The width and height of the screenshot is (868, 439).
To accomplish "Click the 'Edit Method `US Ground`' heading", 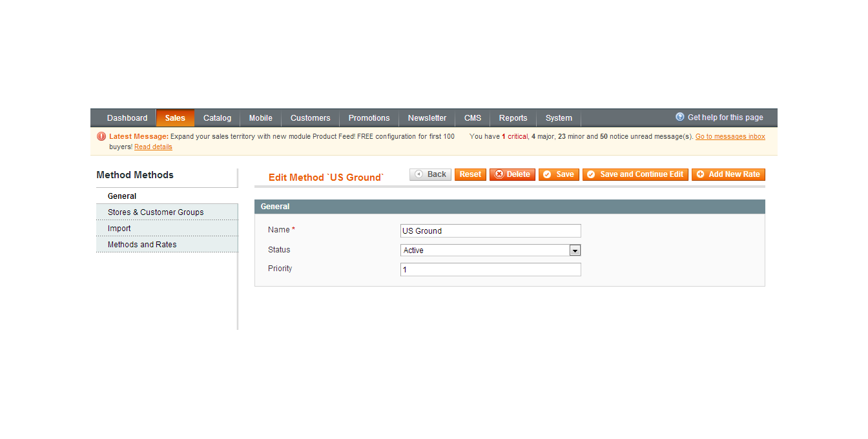I will (x=326, y=178).
